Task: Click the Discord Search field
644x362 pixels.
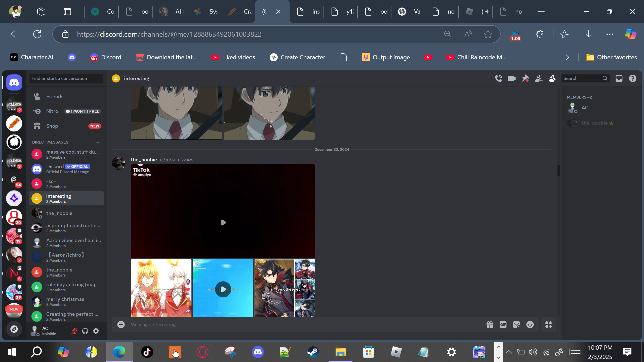Action: click(x=585, y=78)
